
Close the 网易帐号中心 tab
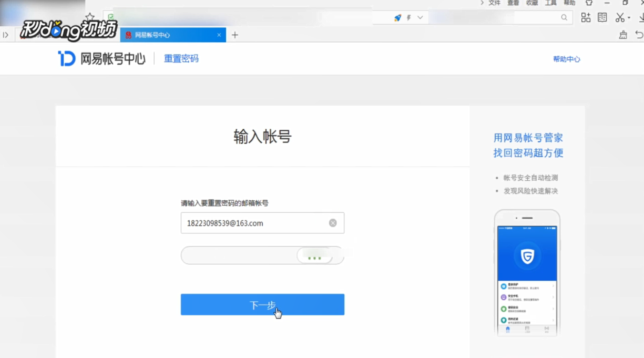click(x=219, y=35)
